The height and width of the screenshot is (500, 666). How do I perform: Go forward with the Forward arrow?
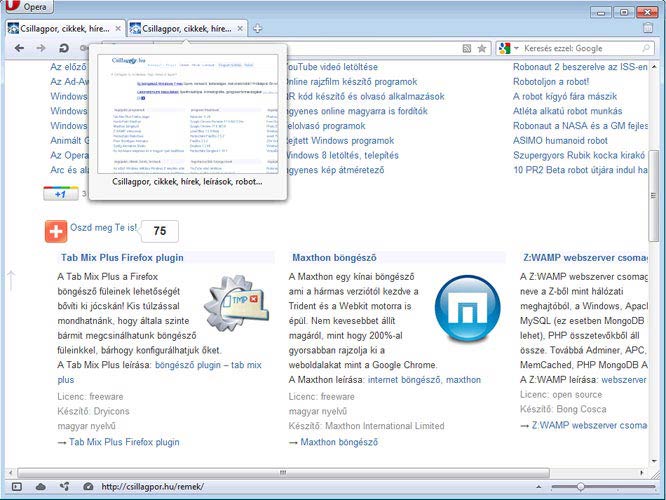click(x=41, y=48)
